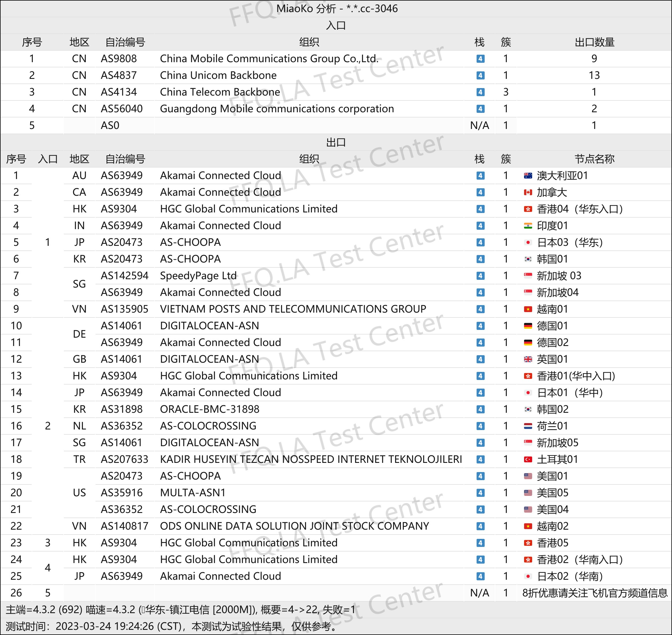Click the South Korea flag icon beside 韩国02

tap(528, 409)
